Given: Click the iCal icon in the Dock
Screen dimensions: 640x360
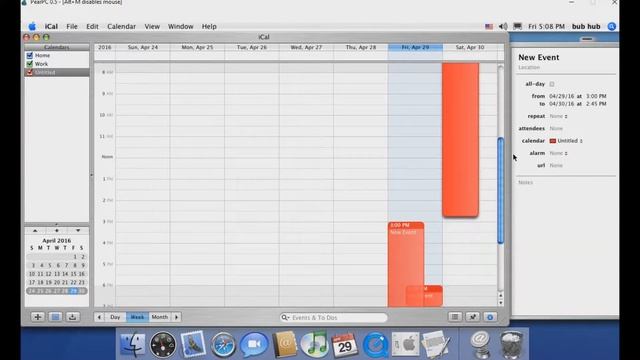Looking at the screenshot, I should tap(344, 345).
